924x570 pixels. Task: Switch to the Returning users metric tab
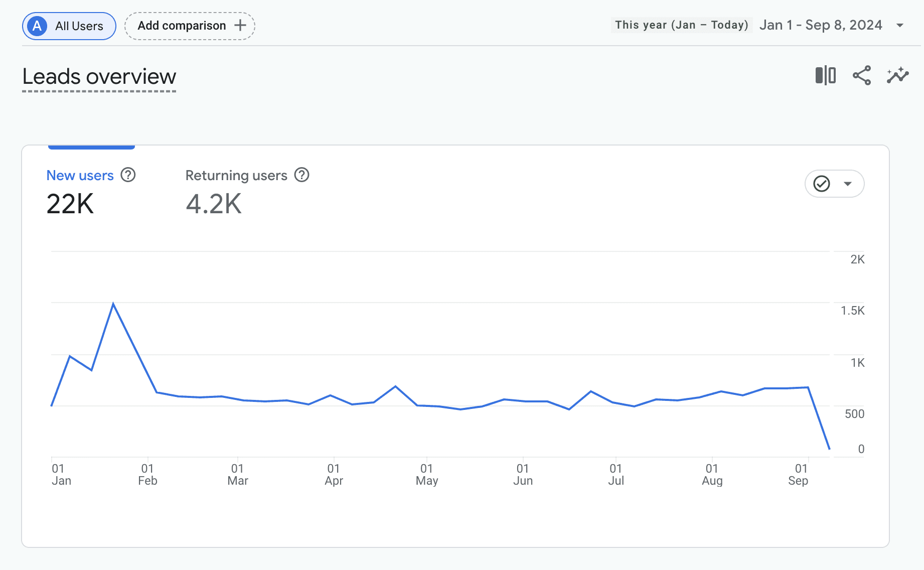247,192
